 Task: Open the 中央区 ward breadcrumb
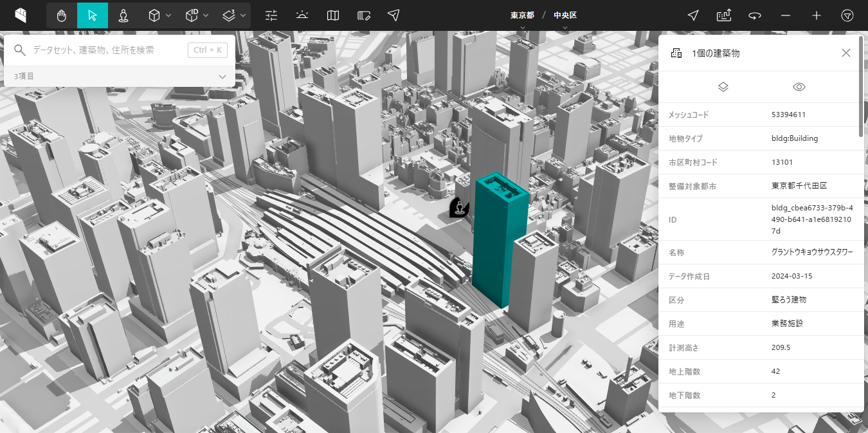(565, 15)
